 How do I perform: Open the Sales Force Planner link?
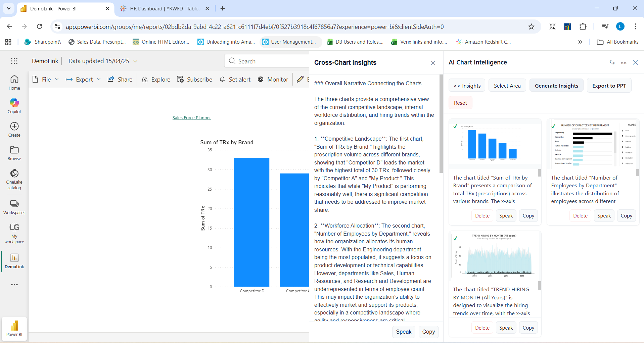191,118
